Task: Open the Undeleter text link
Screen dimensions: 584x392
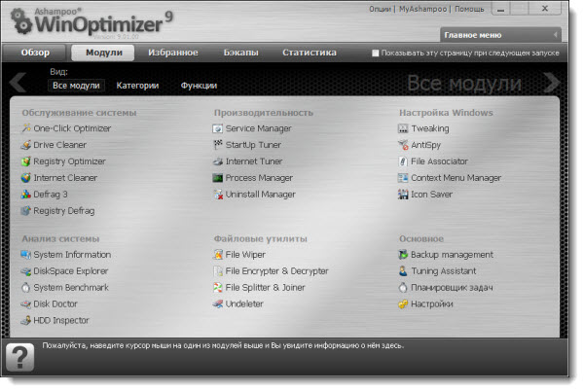Action: coord(244,303)
